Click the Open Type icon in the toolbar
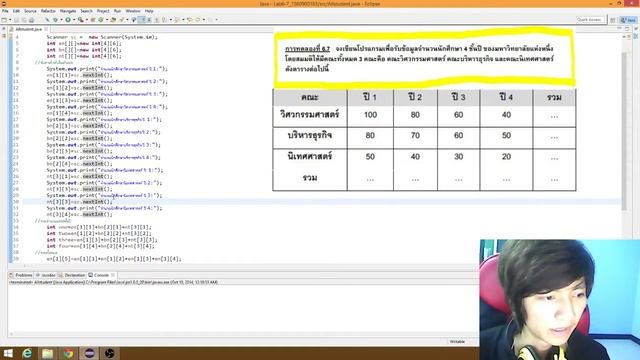The width and height of the screenshot is (640, 360). pyautogui.click(x=113, y=20)
